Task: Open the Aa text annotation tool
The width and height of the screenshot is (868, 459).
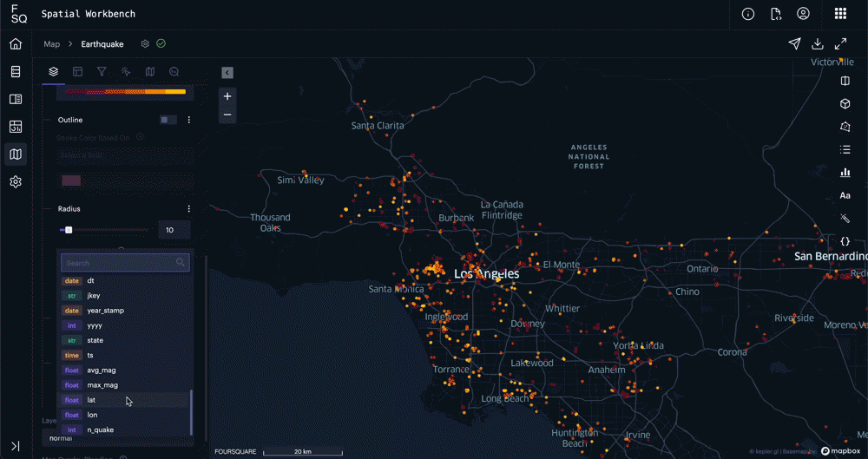Action: (845, 195)
